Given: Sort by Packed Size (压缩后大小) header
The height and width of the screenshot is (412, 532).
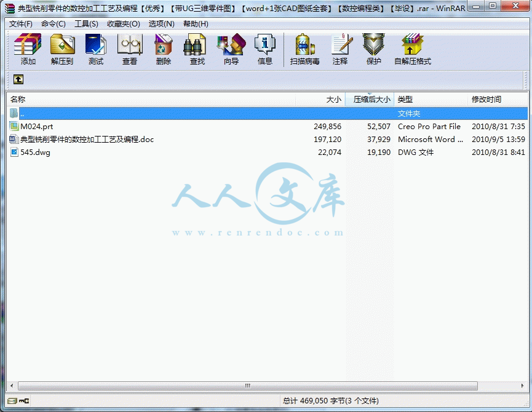Looking at the screenshot, I should (x=370, y=100).
